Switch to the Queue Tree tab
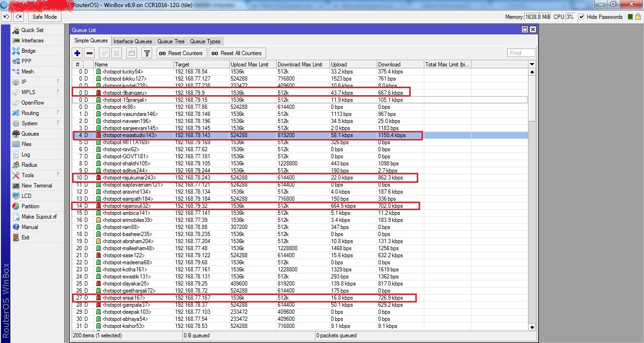 click(171, 41)
